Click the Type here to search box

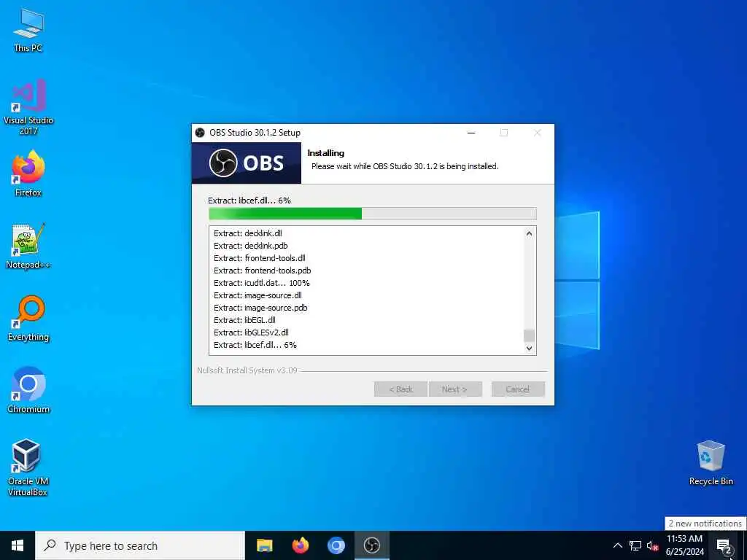[x=140, y=545]
